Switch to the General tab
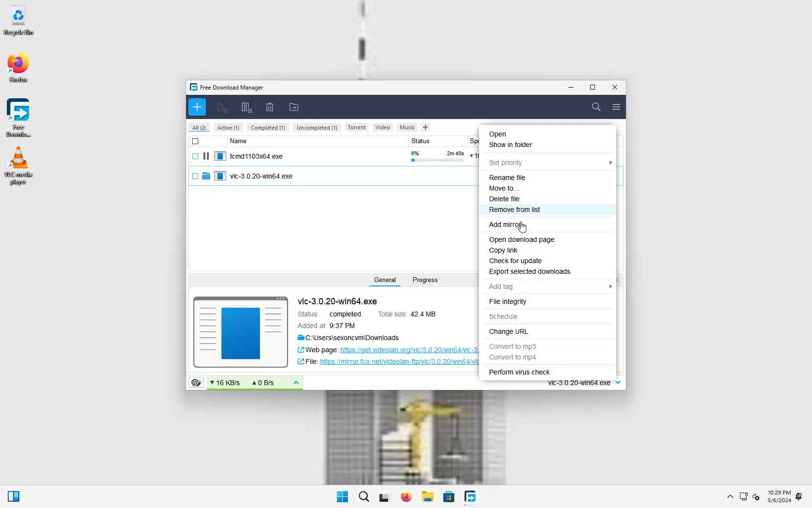Viewport: 812px width, 508px height. click(x=385, y=280)
